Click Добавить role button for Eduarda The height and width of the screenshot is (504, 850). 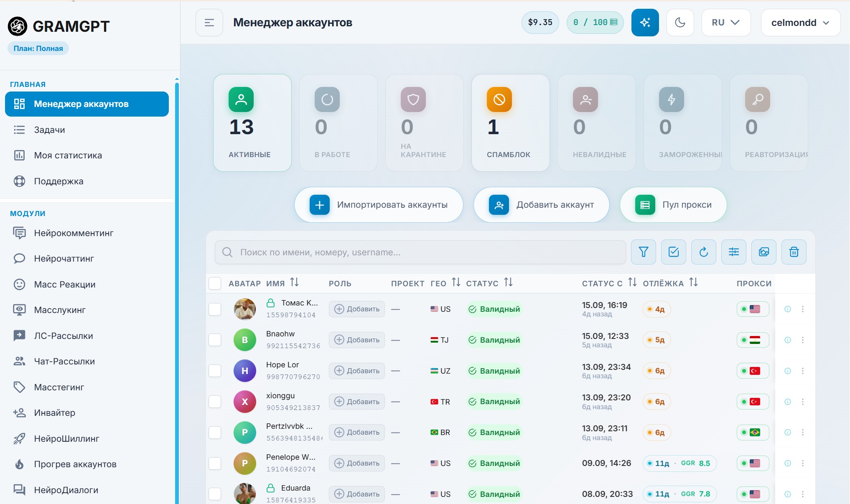(x=357, y=494)
